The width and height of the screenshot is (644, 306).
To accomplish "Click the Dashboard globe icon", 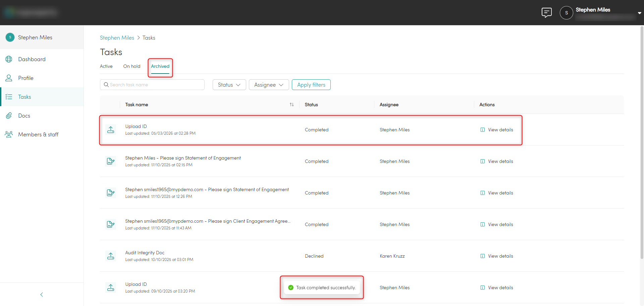I will coord(9,59).
